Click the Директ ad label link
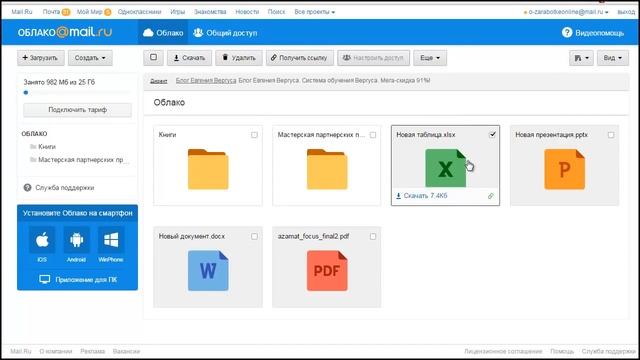The width and height of the screenshot is (640, 360). click(159, 81)
